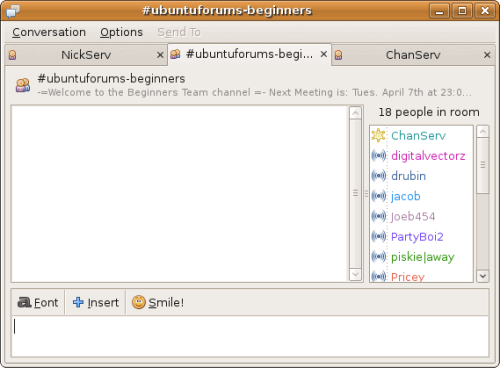Click the blue plus Insert icon
The width and height of the screenshot is (500, 368).
coord(78,302)
